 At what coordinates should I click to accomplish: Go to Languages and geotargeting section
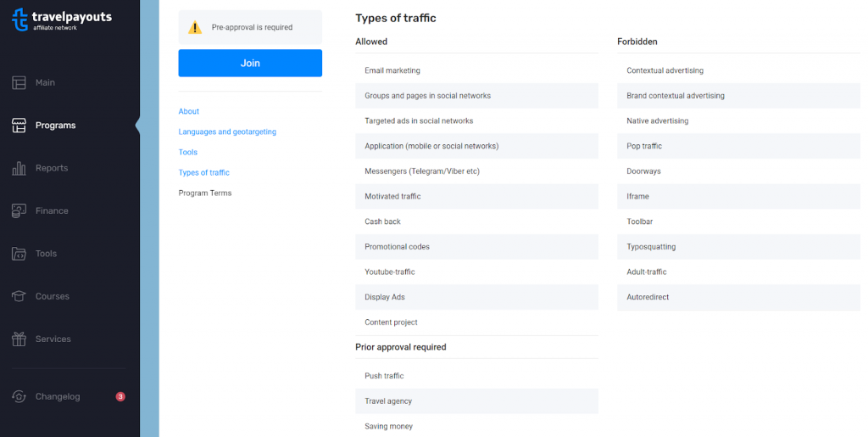(x=227, y=132)
